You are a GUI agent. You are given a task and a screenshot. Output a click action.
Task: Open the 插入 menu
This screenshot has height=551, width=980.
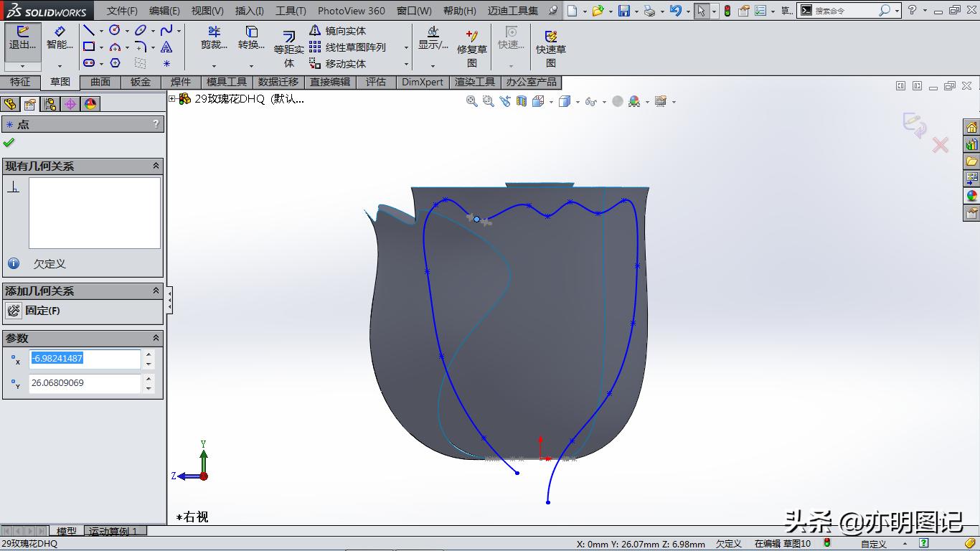(248, 11)
